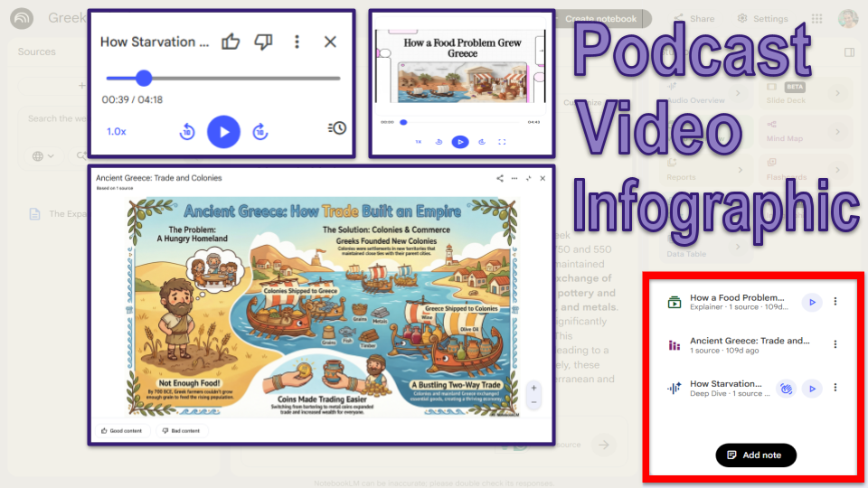The width and height of the screenshot is (868, 488).
Task: Close the How Starvation audio player
Action: tap(331, 42)
